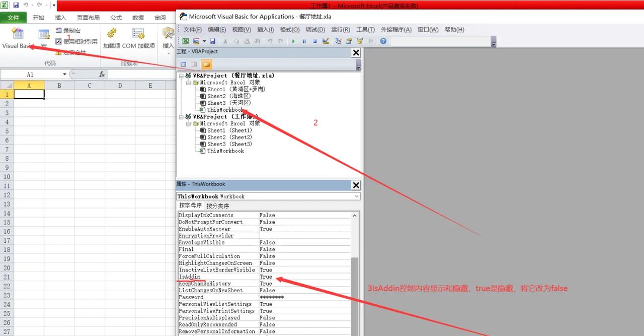Click the Cut scissors icon in VBA toolbar
Viewport: 644px width, 336px height.
tap(225, 41)
